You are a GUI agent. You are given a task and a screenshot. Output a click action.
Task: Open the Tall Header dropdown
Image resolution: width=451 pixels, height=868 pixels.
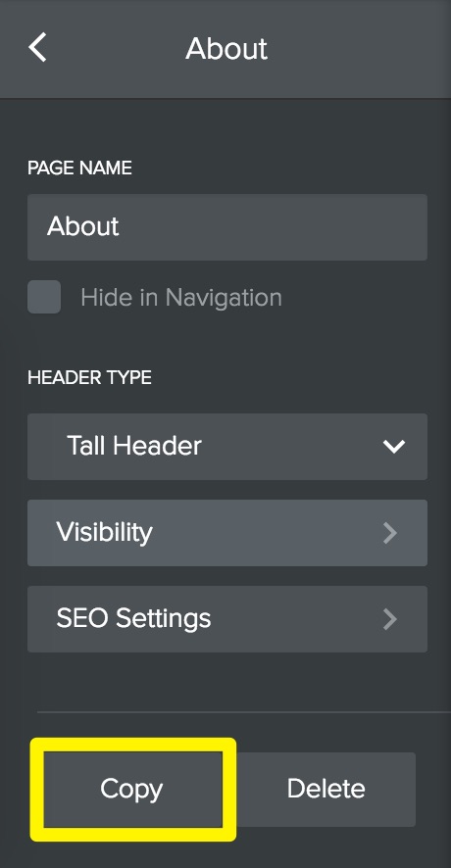(227, 446)
